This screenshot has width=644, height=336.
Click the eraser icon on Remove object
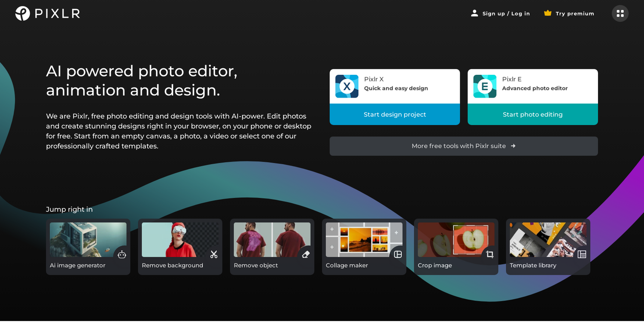[x=306, y=254]
